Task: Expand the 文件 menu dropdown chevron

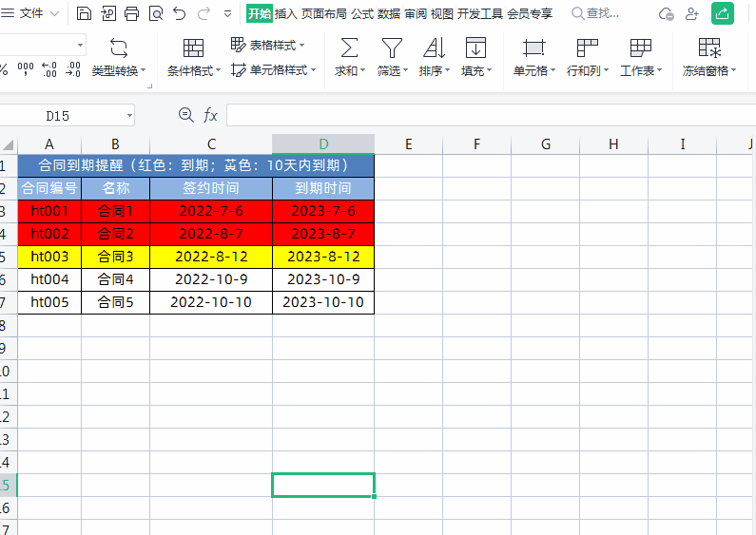Action: 55,14
